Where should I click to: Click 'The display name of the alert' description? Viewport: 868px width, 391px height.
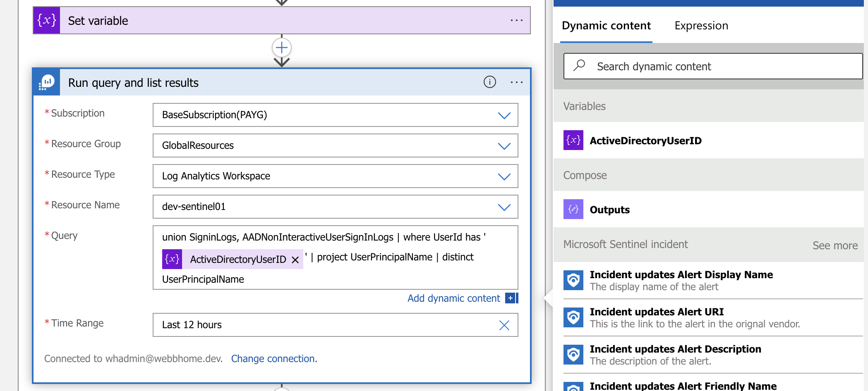654,287
